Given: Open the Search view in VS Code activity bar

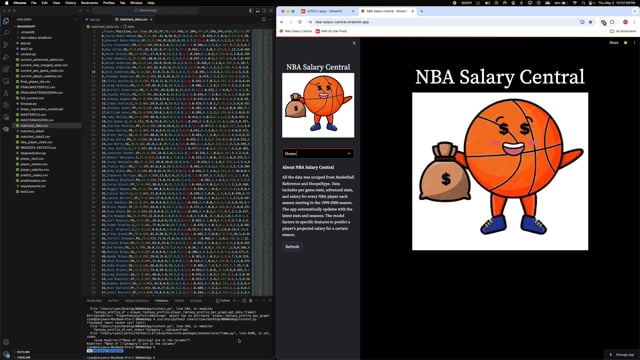Looking at the screenshot, I should (x=6, y=33).
